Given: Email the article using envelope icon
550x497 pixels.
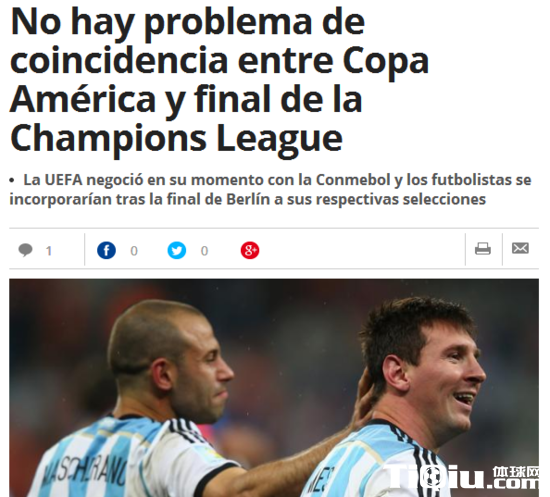Looking at the screenshot, I should [x=520, y=248].
